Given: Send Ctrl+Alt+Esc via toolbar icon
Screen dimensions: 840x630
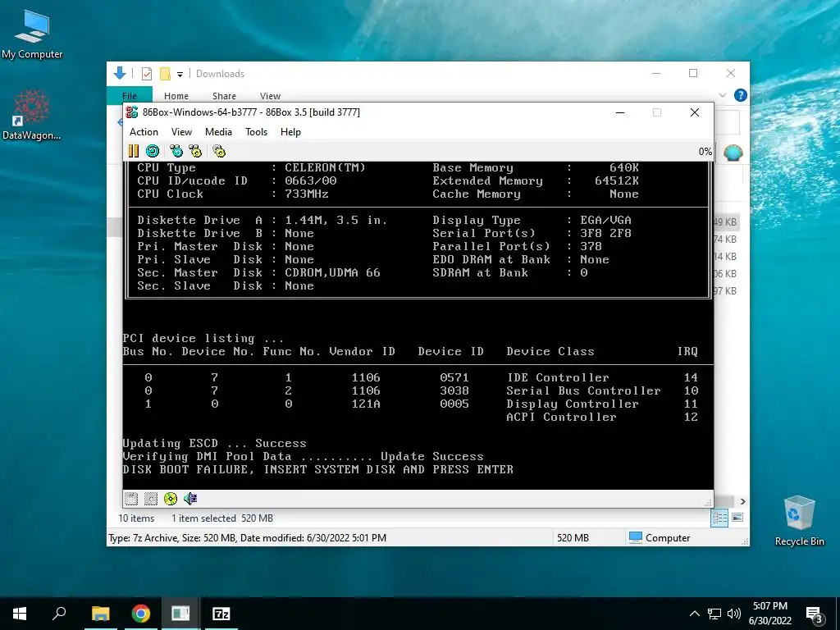Looking at the screenshot, I should pyautogui.click(x=195, y=151).
